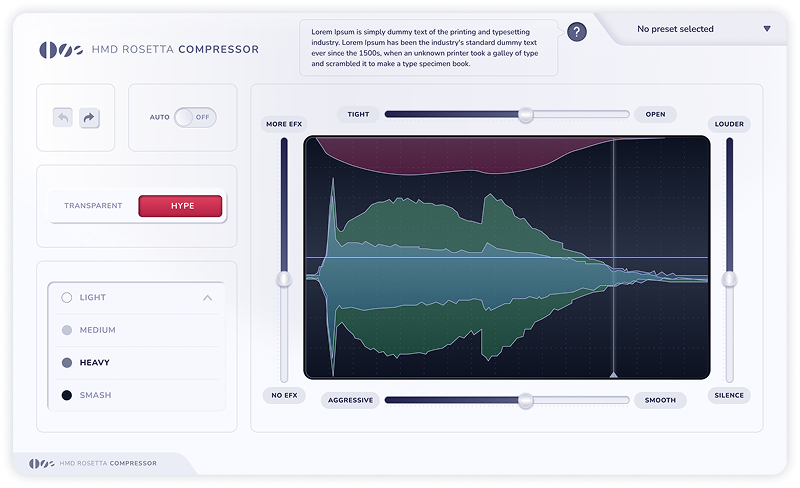Click the playhead marker triangle in waveform
This screenshot has height=488, width=800.
pyautogui.click(x=614, y=375)
